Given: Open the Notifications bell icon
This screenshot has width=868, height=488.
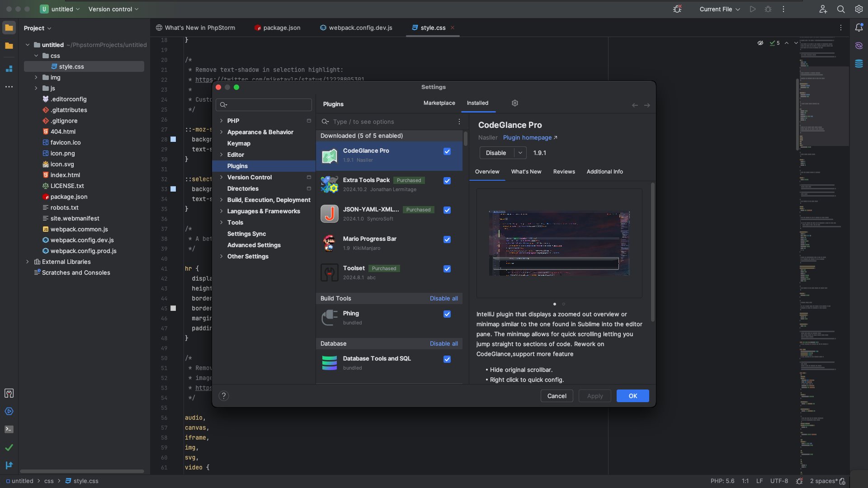Looking at the screenshot, I should tap(859, 28).
